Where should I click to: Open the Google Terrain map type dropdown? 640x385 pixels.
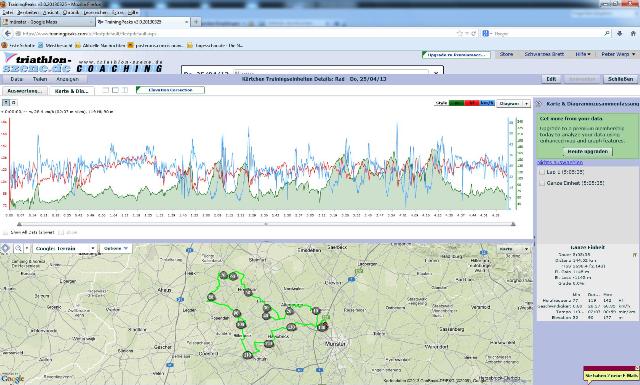64,248
